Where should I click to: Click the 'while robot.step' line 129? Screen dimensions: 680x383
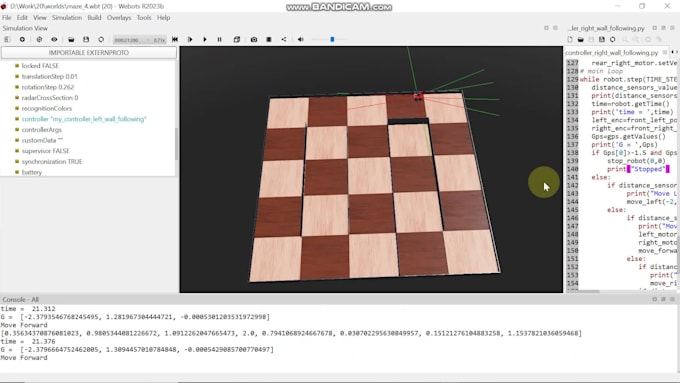click(628, 79)
